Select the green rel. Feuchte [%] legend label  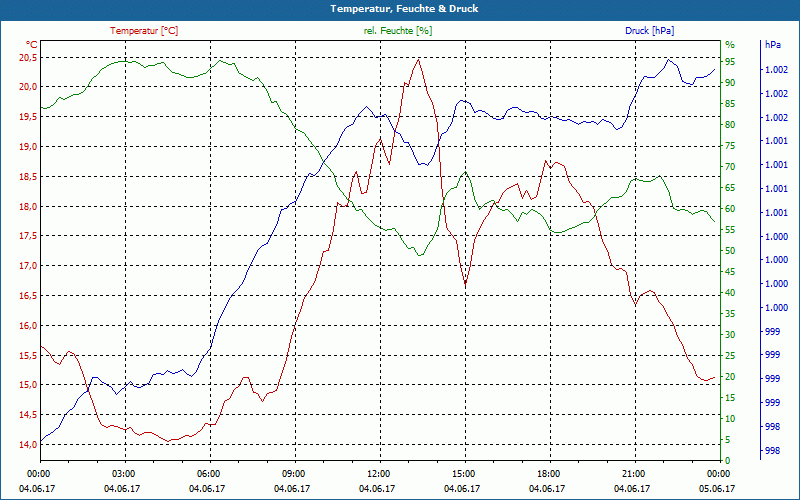coord(397,31)
